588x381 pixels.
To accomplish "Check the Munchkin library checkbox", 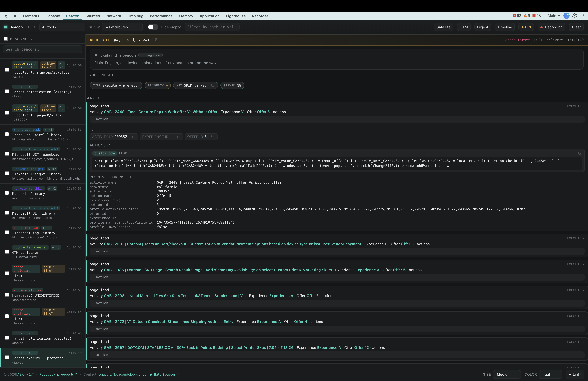I will tap(7, 193).
